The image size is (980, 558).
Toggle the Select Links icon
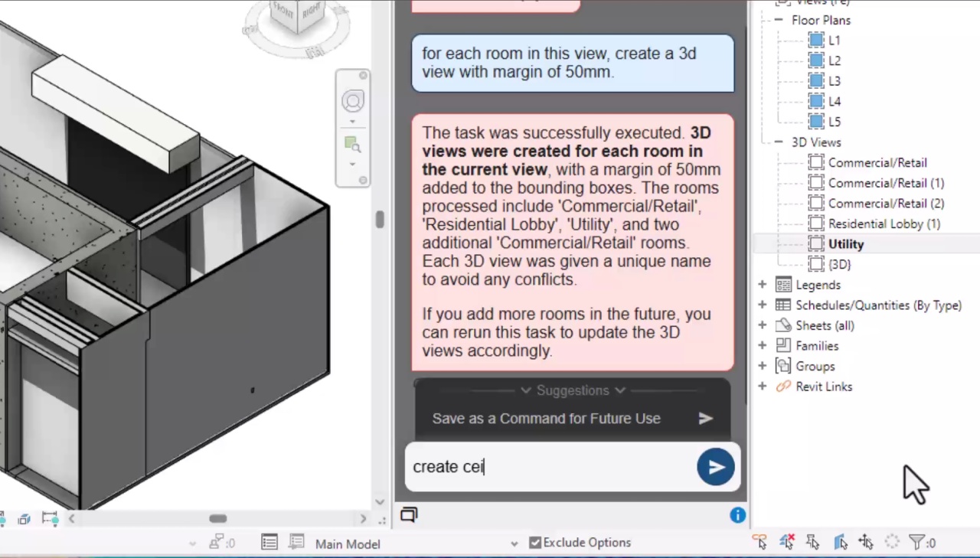point(759,542)
